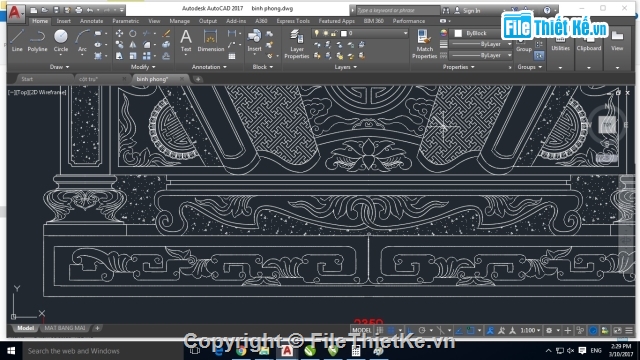Open Layer Properties manager

point(297,44)
